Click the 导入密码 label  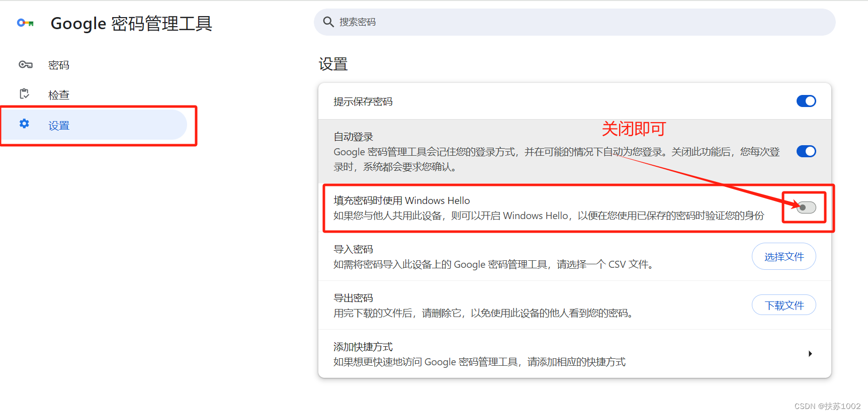354,249
